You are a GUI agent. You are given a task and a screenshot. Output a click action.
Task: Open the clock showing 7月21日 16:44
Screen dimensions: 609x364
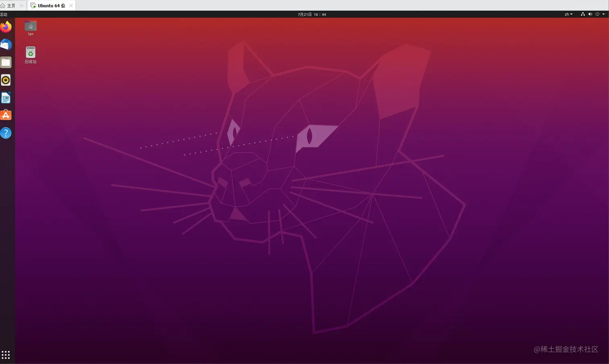tap(312, 14)
